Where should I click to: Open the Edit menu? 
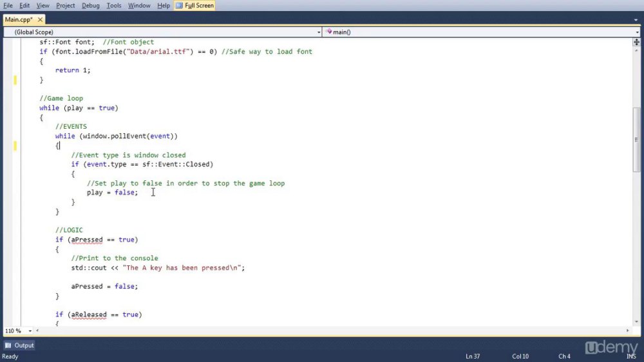tap(24, 5)
